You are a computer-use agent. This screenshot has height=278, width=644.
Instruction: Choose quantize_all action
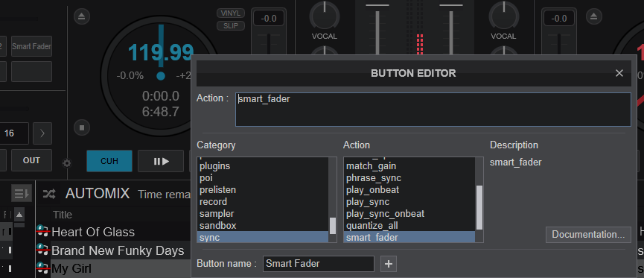[409, 226]
